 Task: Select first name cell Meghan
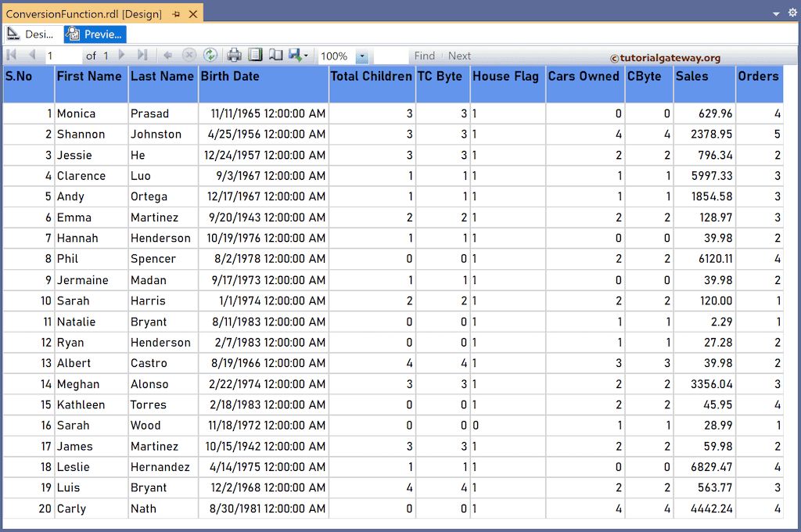tap(91, 384)
